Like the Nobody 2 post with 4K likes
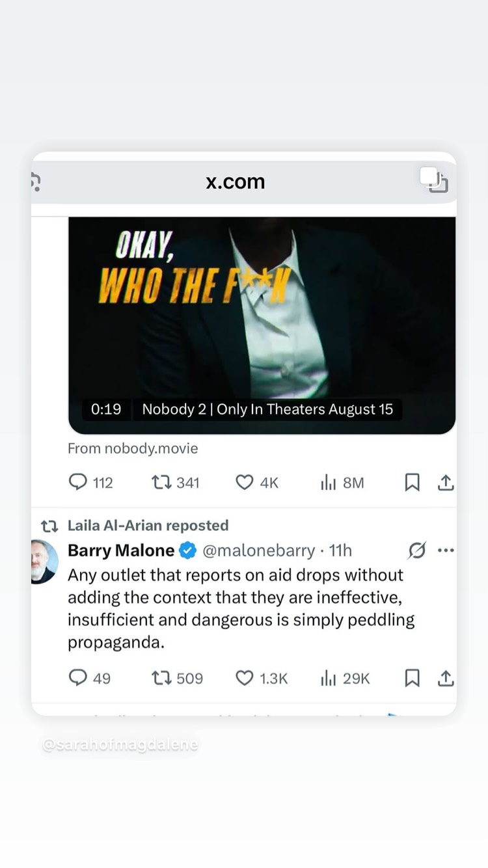 256,482
